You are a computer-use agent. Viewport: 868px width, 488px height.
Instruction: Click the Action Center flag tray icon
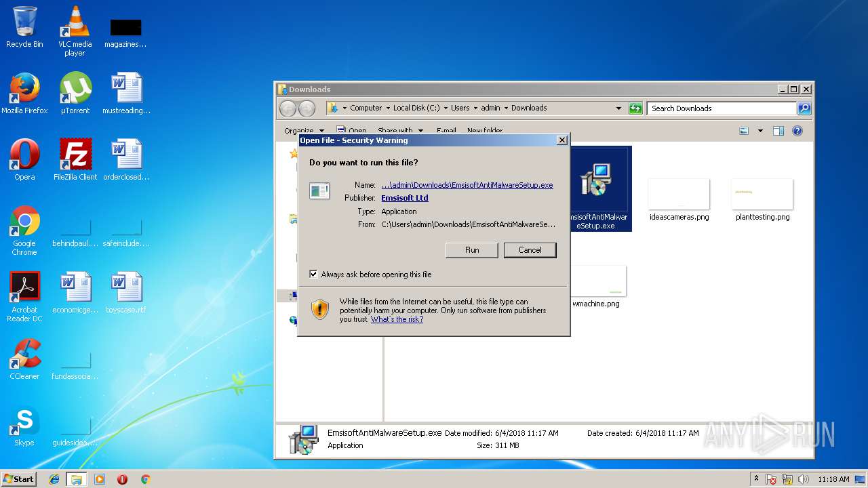771,479
